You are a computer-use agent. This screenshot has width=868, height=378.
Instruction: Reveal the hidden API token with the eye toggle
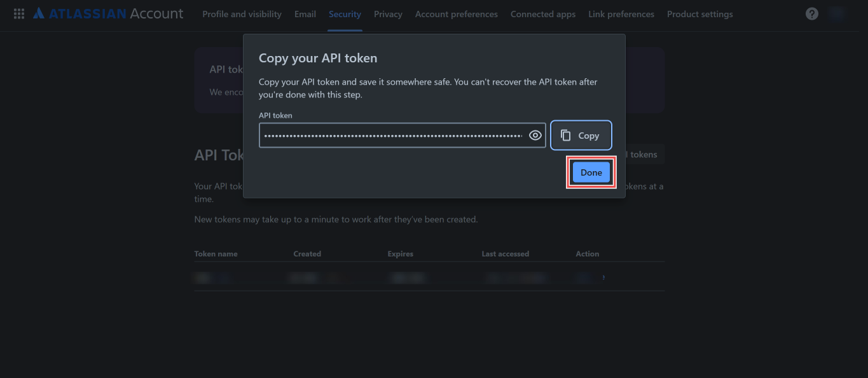point(534,134)
